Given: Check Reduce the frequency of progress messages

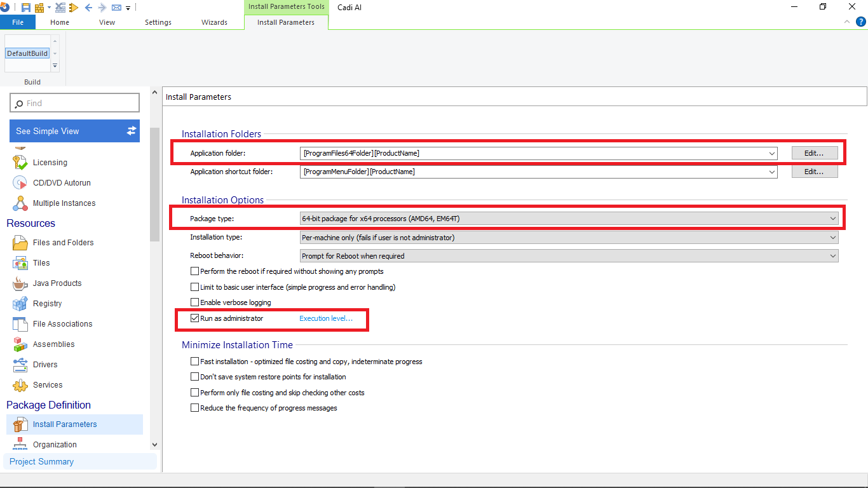Looking at the screenshot, I should (x=195, y=408).
